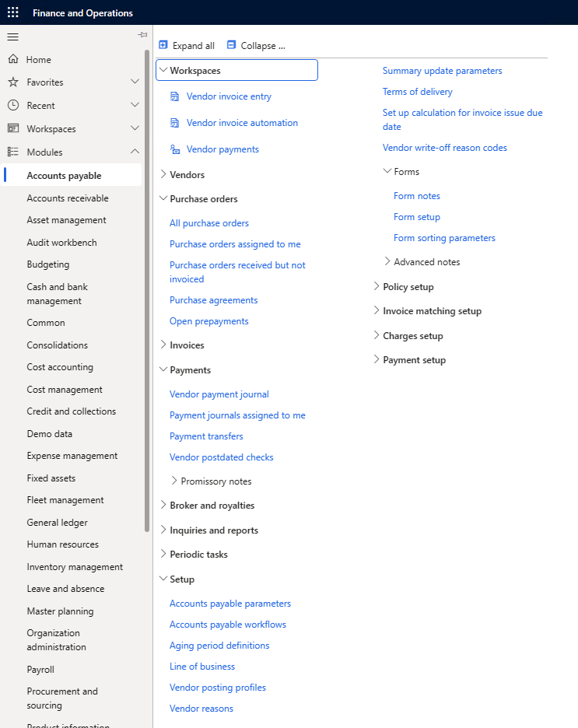Image resolution: width=578 pixels, height=728 pixels.
Task: Click the pin icon on the navigation pane
Action: tap(142, 34)
